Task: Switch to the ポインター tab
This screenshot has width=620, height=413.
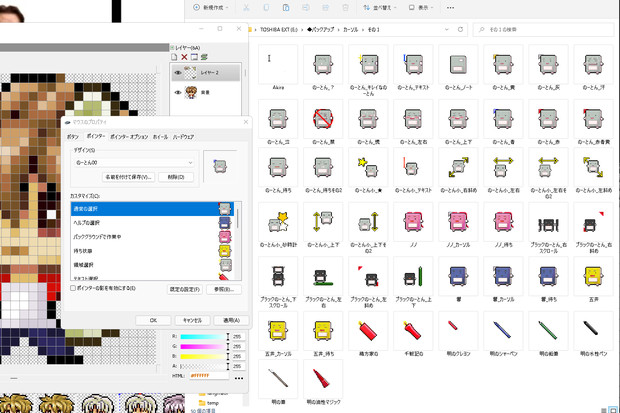Action: pos(95,136)
